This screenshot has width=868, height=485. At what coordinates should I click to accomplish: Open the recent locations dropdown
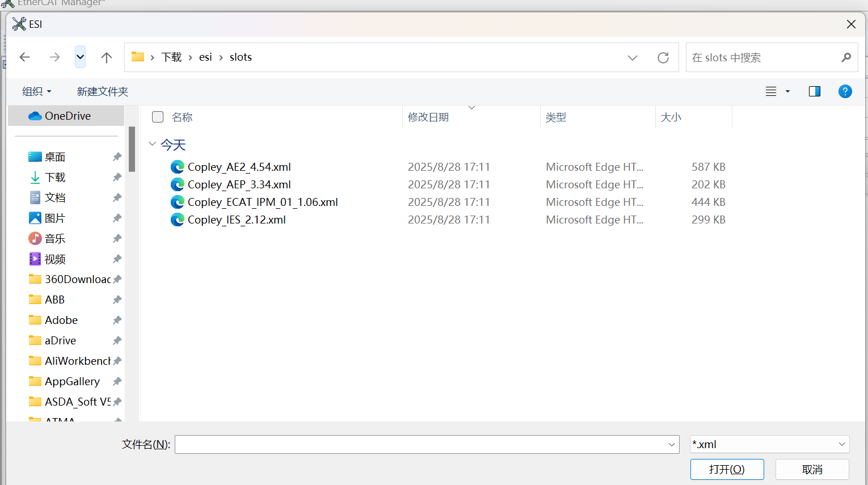[80, 57]
